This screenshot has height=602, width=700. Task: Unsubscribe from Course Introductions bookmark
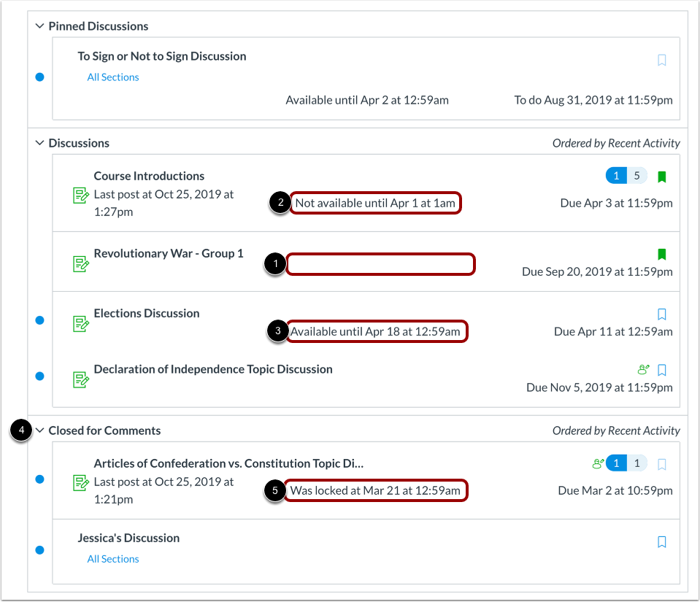[661, 177]
